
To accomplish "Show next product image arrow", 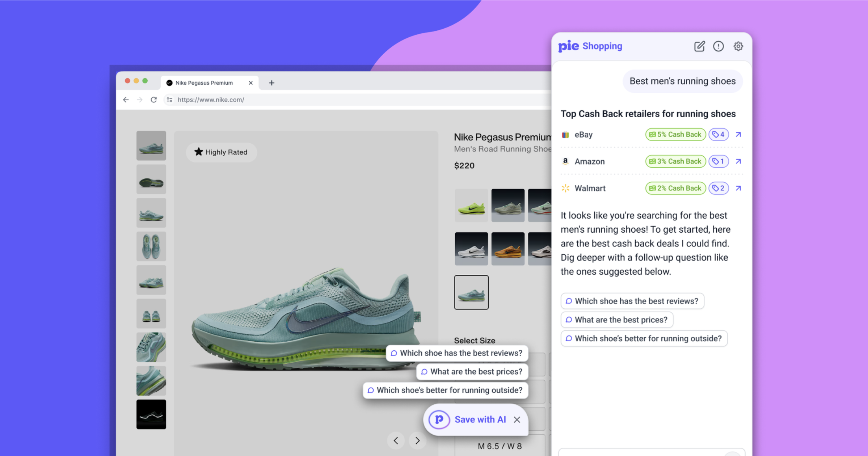I will pyautogui.click(x=417, y=440).
